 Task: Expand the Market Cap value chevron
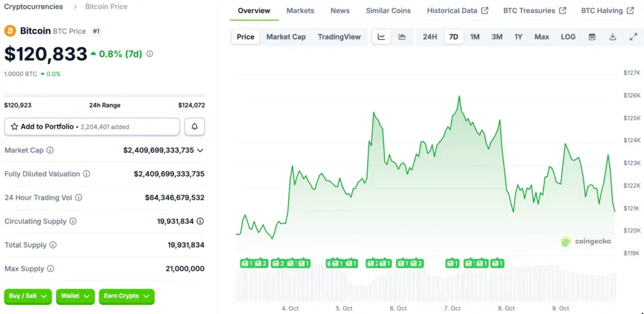200,151
